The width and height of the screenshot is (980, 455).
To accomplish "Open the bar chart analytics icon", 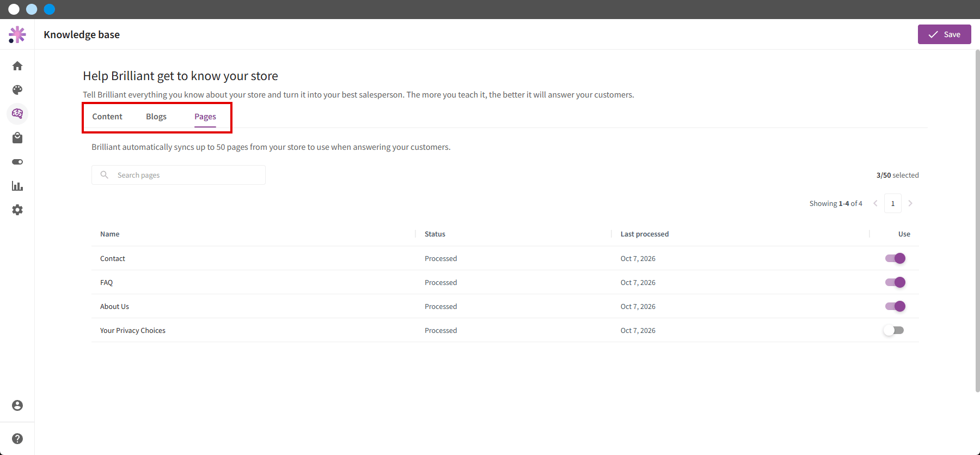I will [17, 186].
